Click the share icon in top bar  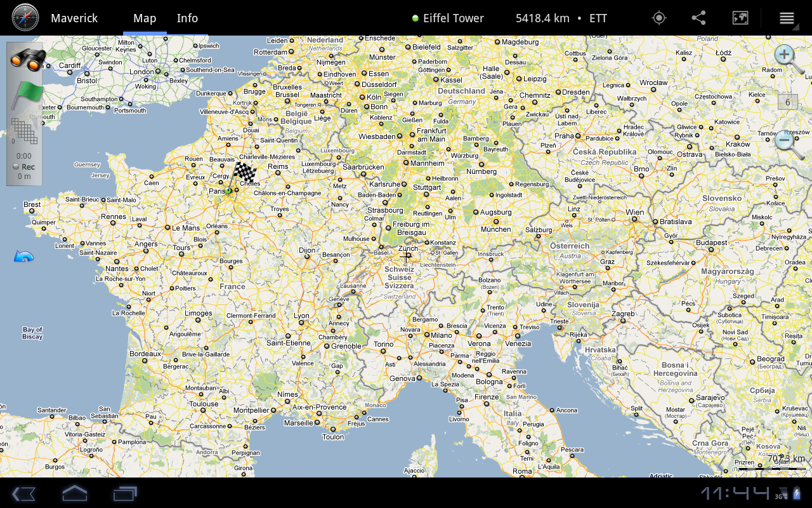[698, 18]
